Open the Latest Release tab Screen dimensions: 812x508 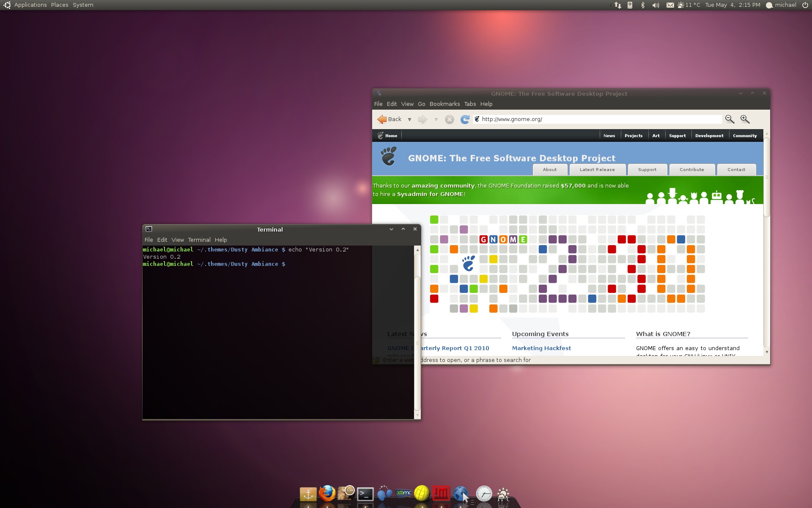pos(597,170)
